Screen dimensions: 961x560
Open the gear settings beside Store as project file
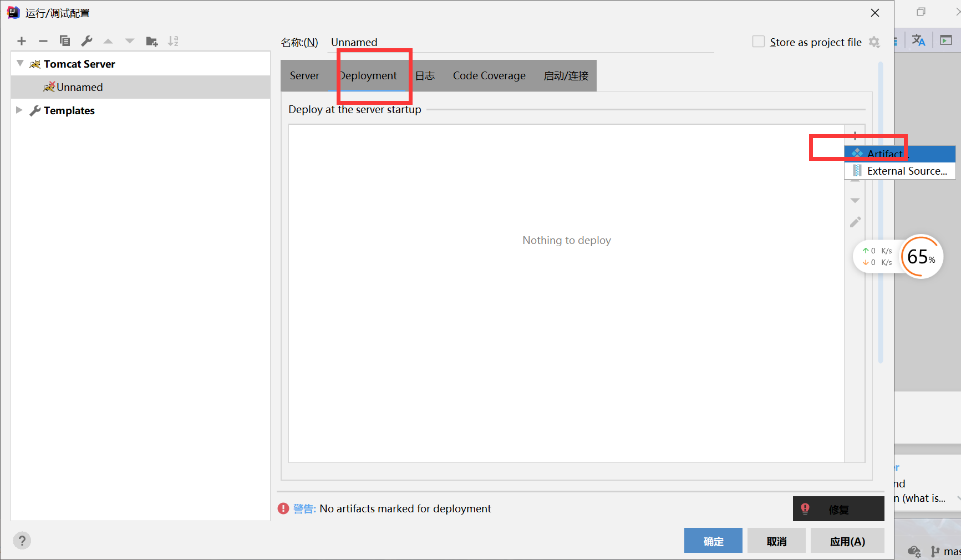point(874,42)
